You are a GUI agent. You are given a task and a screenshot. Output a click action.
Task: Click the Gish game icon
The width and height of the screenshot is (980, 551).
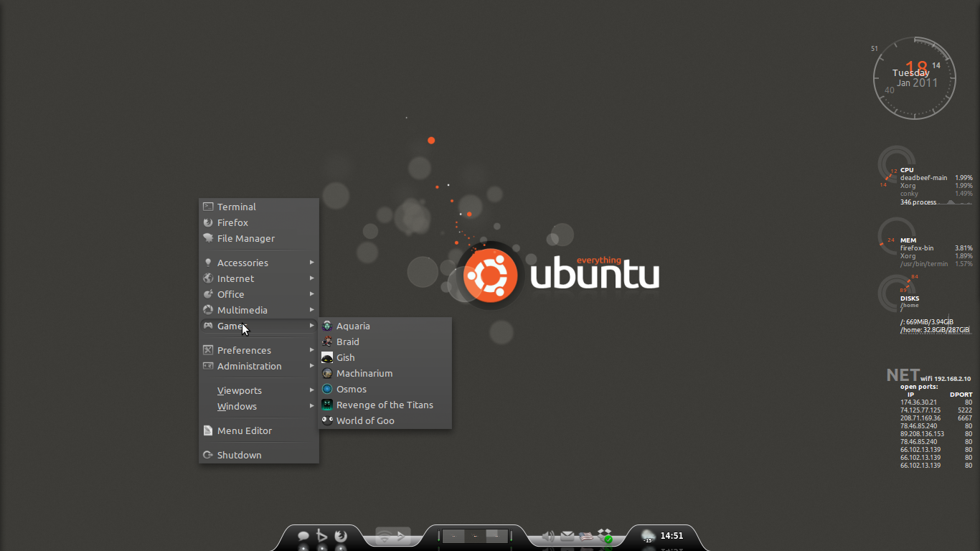pyautogui.click(x=327, y=357)
